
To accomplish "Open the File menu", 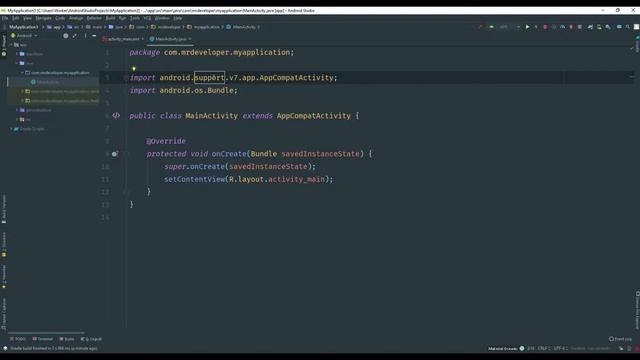I will click(x=5, y=18).
